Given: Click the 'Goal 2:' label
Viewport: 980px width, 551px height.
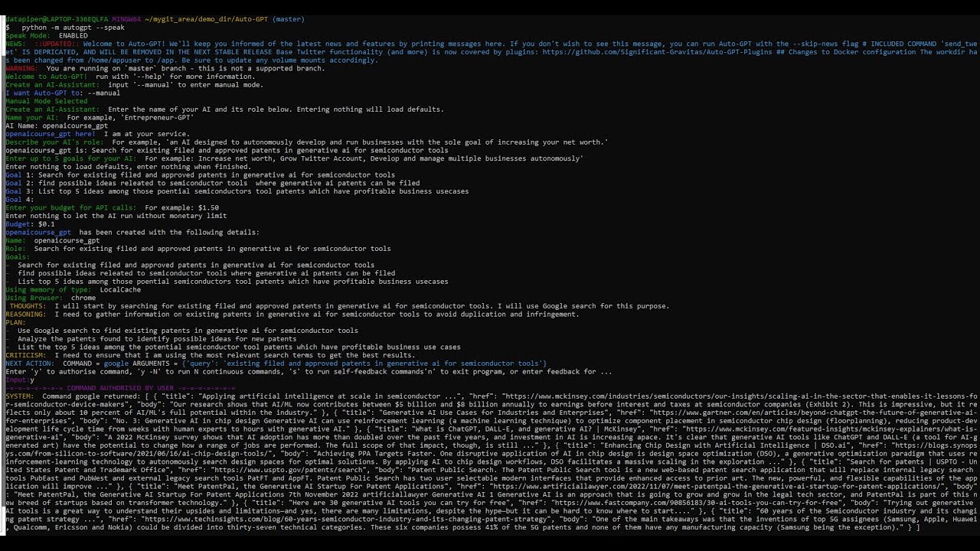Looking at the screenshot, I should (19, 183).
